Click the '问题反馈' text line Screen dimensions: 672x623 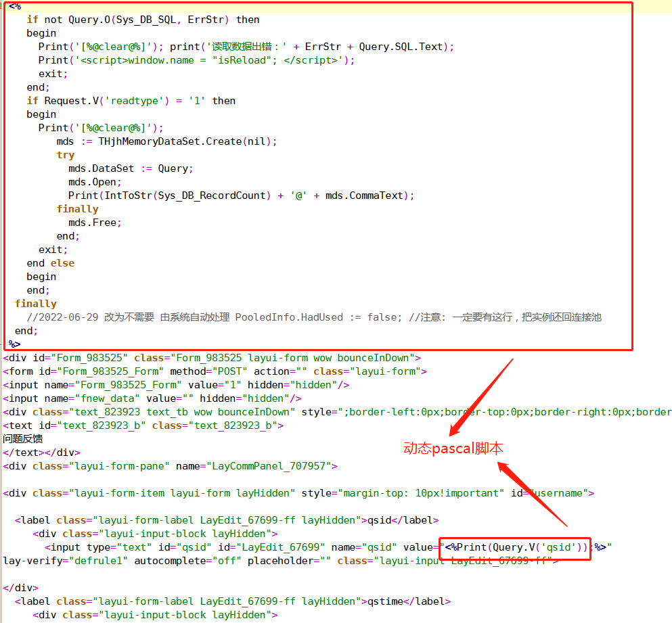[23, 439]
